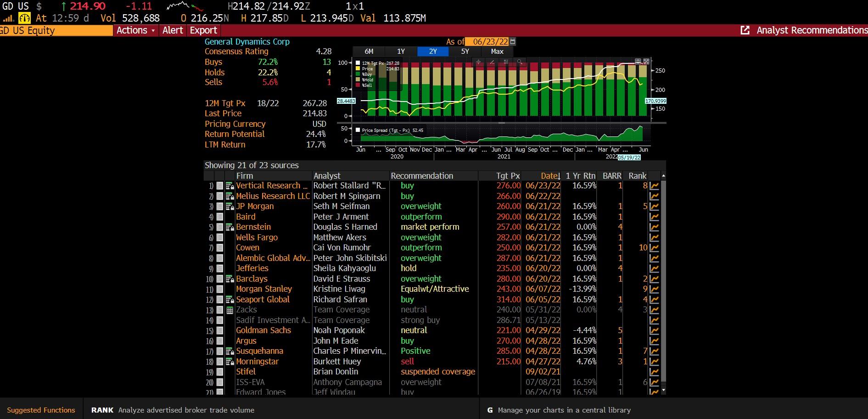This screenshot has height=419, width=868.
Task: Toggle the %Buy series in the chart legend
Action: [x=358, y=74]
